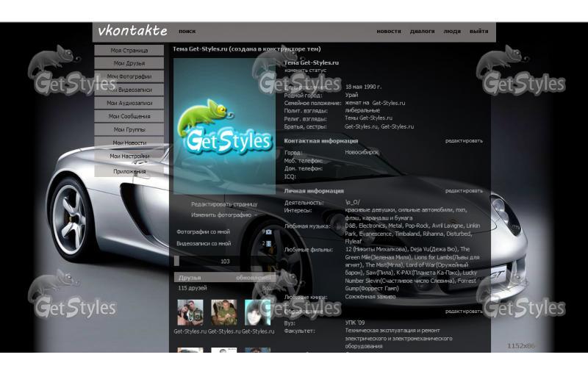Click the Любимая музыка label
588x374 pixels.
307,226
